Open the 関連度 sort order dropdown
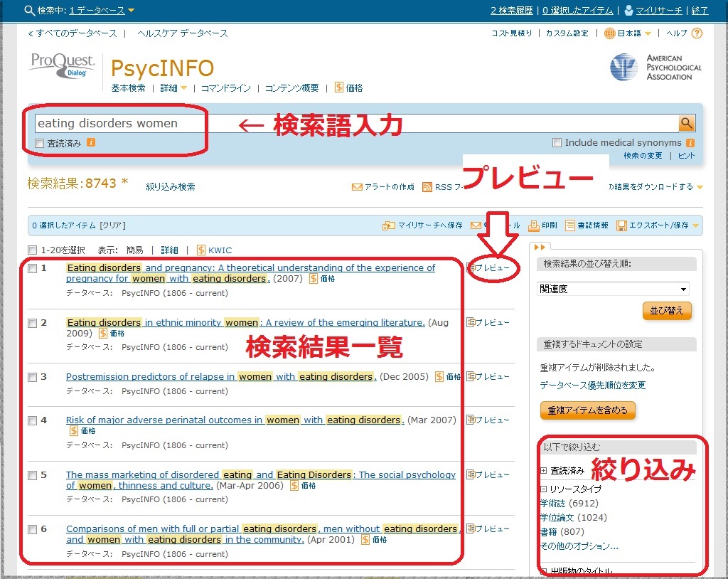The width and height of the screenshot is (728, 579). click(613, 289)
